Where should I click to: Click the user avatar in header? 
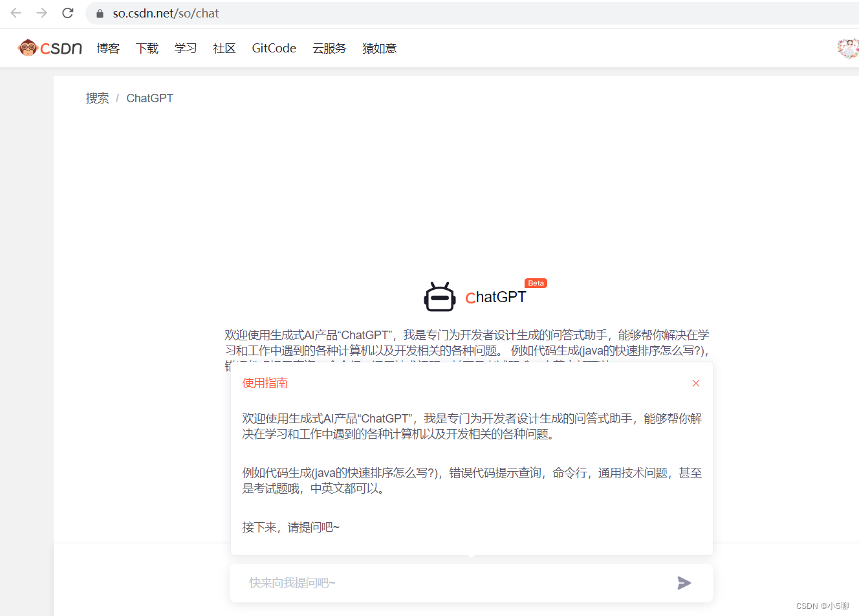coord(848,48)
